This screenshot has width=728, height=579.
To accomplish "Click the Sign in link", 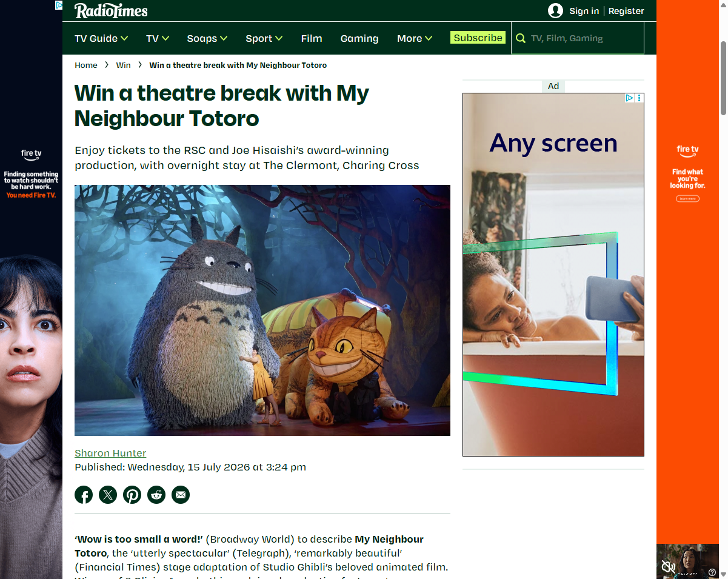I will [584, 11].
